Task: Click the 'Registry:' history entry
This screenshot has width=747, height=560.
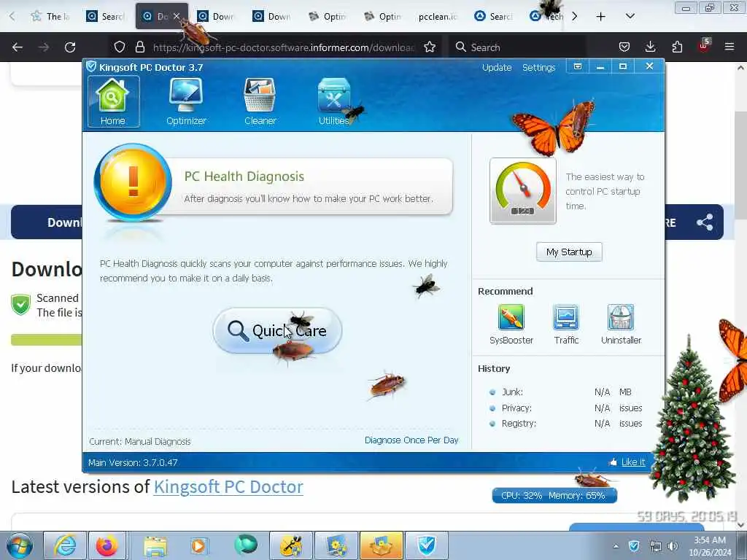Action: point(519,424)
